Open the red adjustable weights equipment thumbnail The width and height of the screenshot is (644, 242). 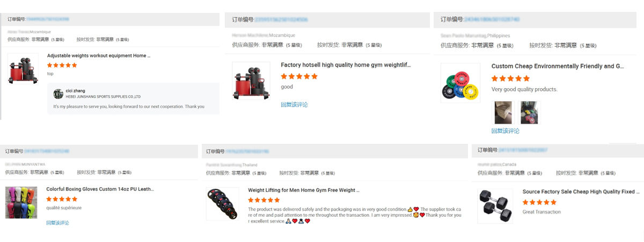(23, 69)
